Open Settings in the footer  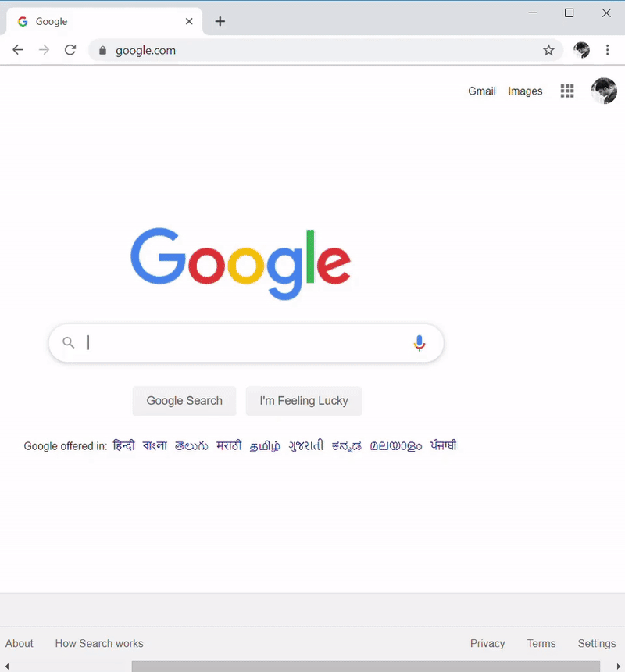596,643
